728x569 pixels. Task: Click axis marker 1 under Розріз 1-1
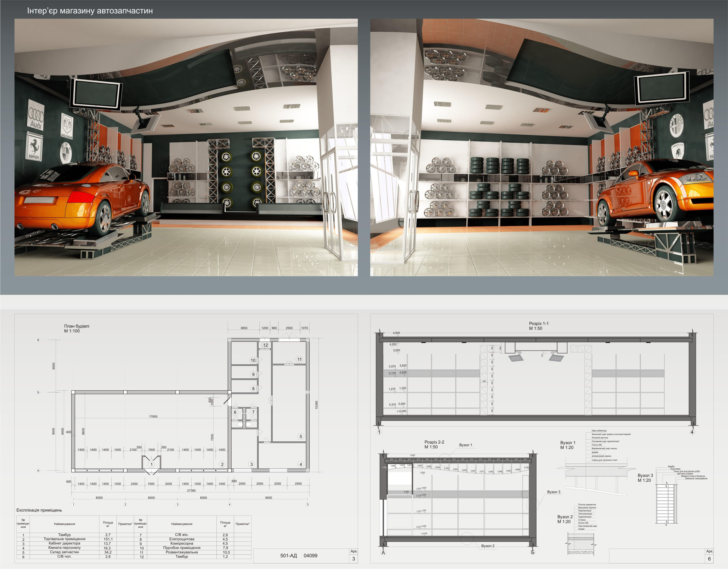pyautogui.click(x=379, y=432)
